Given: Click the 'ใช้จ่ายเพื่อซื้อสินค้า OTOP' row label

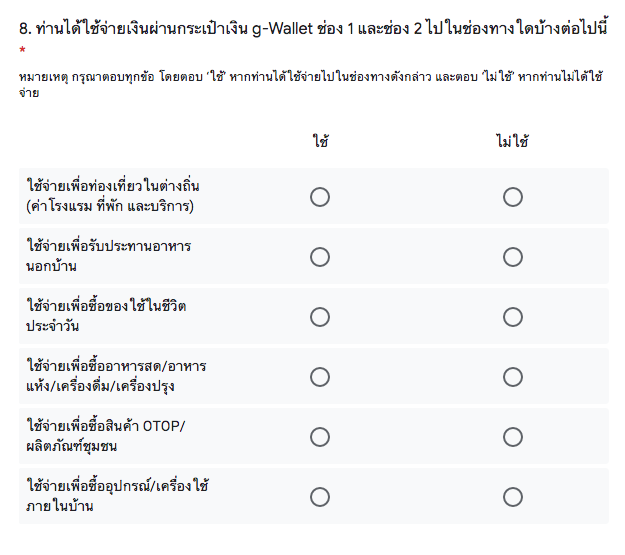Looking at the screenshot, I should (107, 437).
